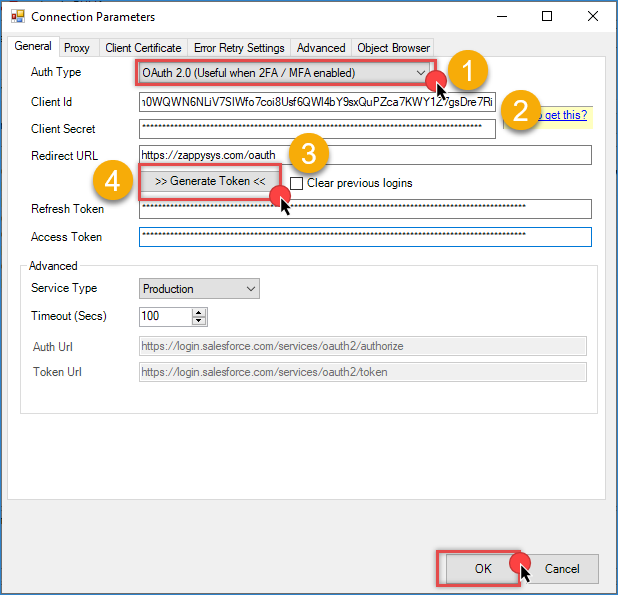The image size is (618, 595).
Task: Maximize the Connection Parameters window
Action: (x=547, y=17)
